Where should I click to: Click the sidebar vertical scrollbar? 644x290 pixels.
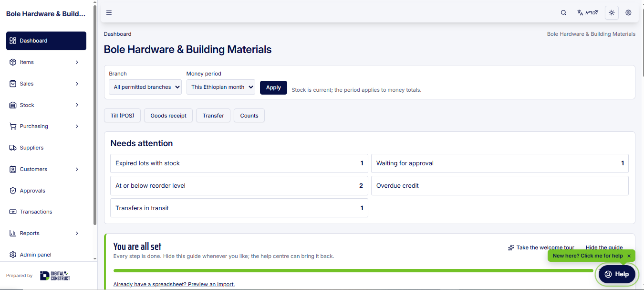(94, 115)
